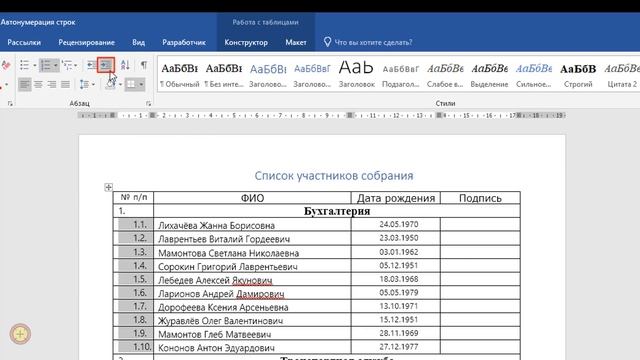
Task: Click the Shading paint bucket icon
Action: tap(111, 84)
